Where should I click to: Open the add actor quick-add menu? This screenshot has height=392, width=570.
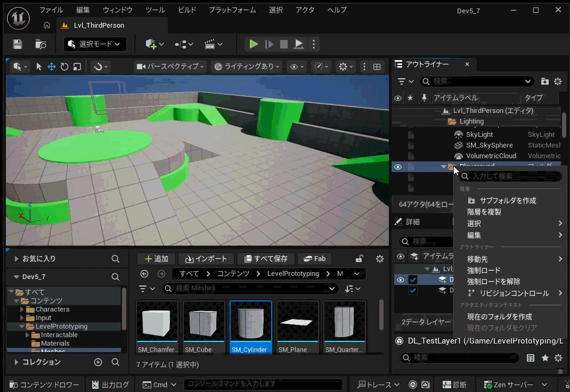(x=154, y=44)
